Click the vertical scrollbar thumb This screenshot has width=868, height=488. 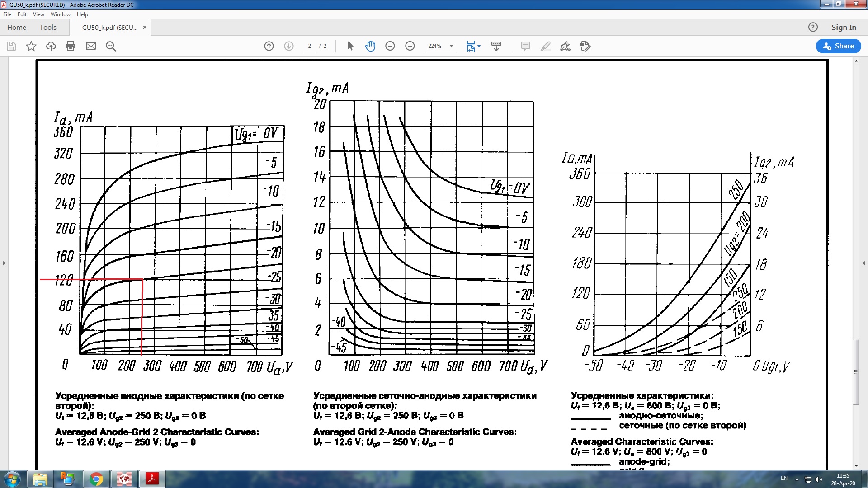856,371
